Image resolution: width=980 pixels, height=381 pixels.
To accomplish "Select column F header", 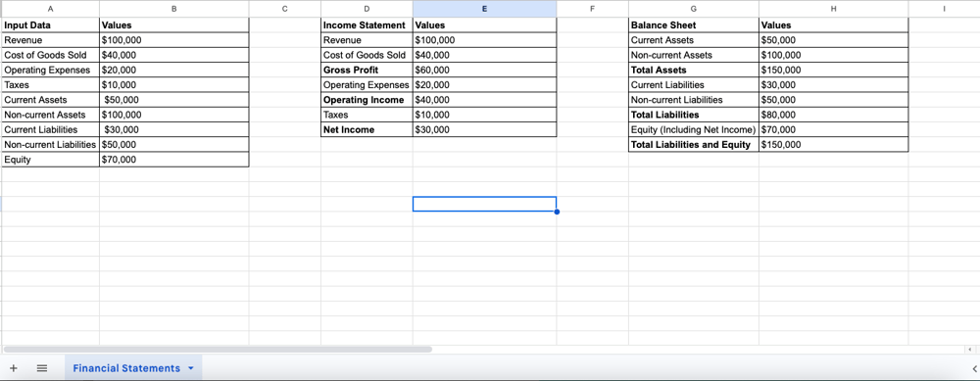I will (x=593, y=9).
